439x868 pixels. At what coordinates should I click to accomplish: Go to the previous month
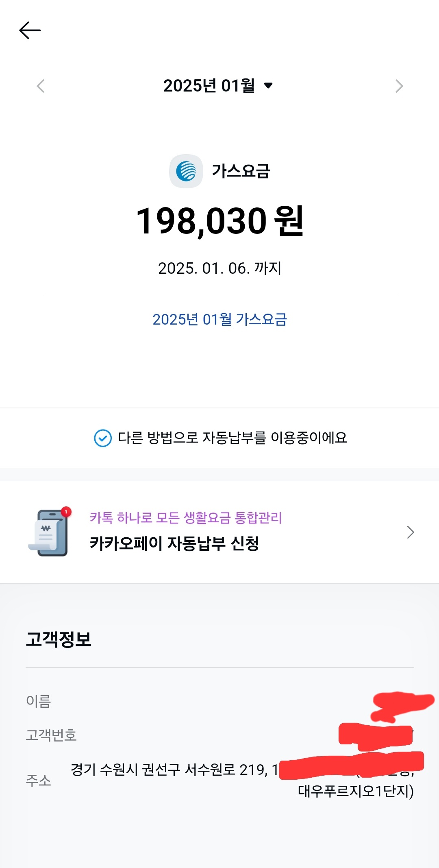pyautogui.click(x=41, y=86)
